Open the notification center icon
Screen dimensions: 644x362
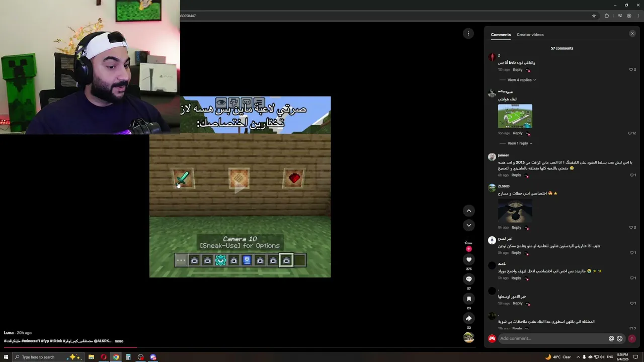coord(636,357)
